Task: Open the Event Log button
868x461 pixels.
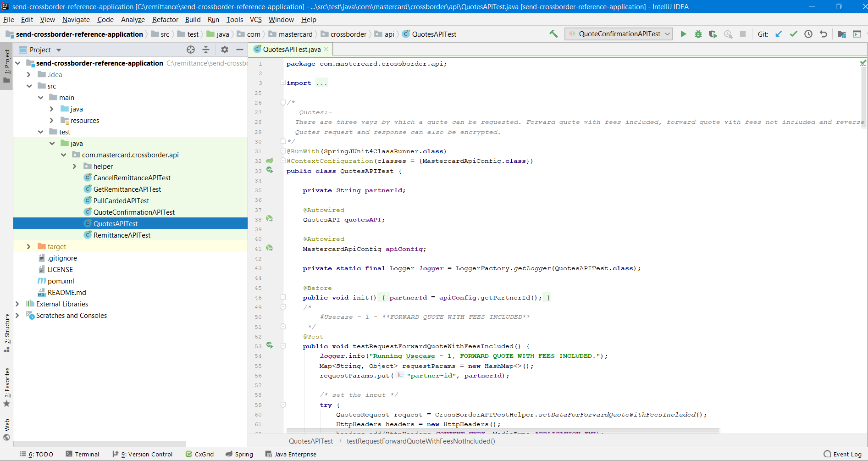Action: (842, 454)
